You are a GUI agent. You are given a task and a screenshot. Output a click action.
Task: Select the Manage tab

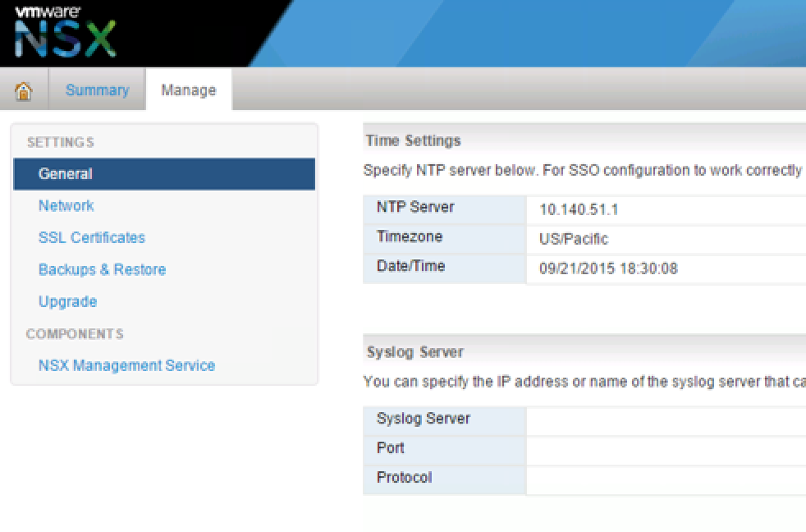188,90
